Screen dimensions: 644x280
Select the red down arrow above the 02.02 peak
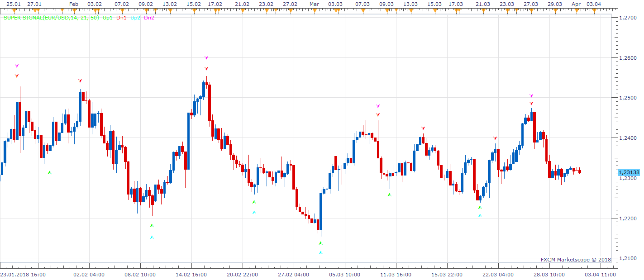(80, 81)
